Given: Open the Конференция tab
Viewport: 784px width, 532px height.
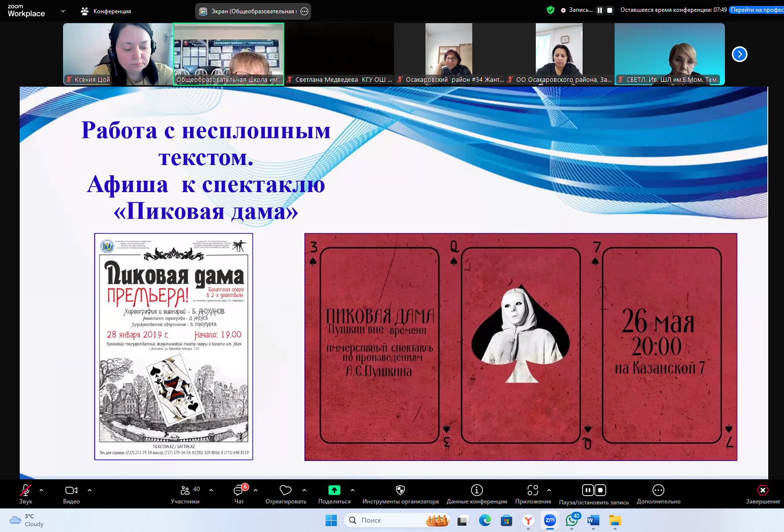Looking at the screenshot, I should (106, 11).
